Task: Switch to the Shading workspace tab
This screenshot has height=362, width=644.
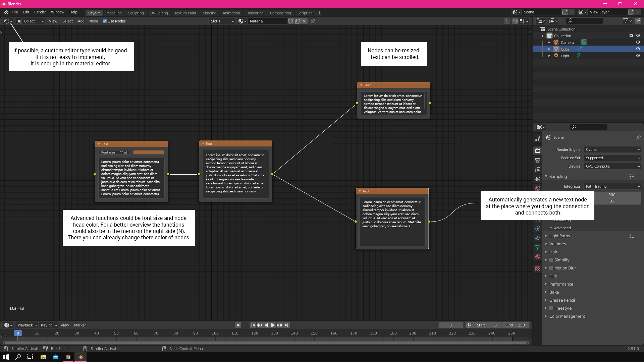Action: 209,13
